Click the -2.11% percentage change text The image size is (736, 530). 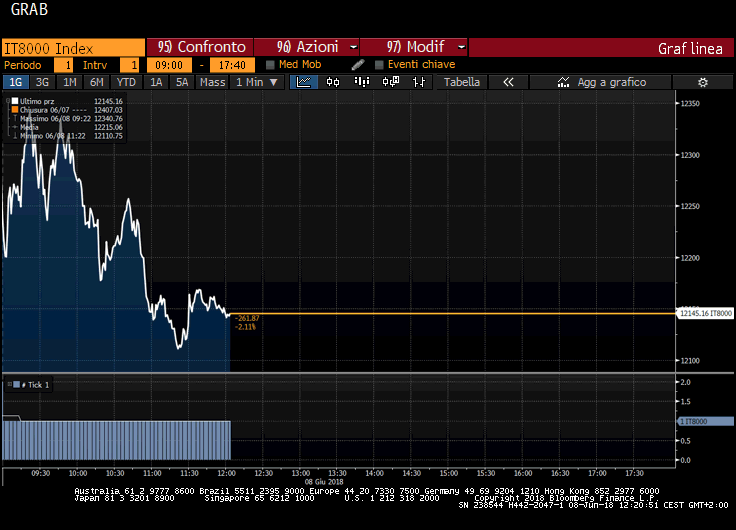point(245,327)
